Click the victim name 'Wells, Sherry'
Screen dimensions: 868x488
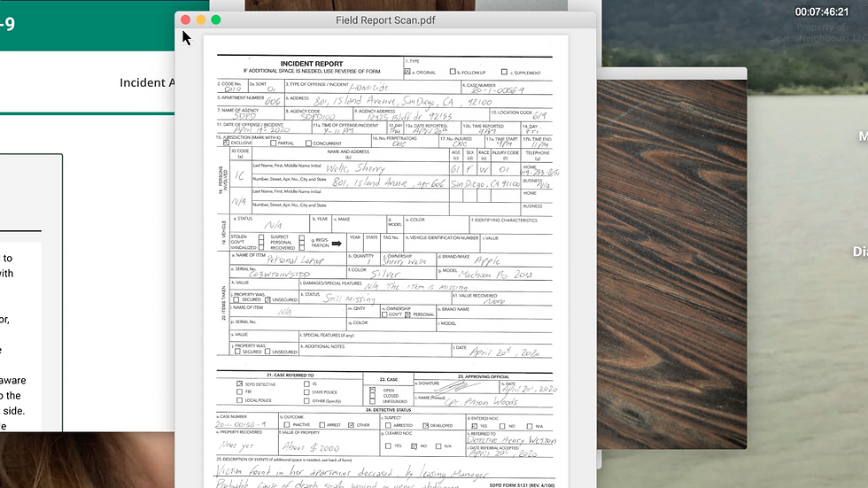click(x=355, y=167)
